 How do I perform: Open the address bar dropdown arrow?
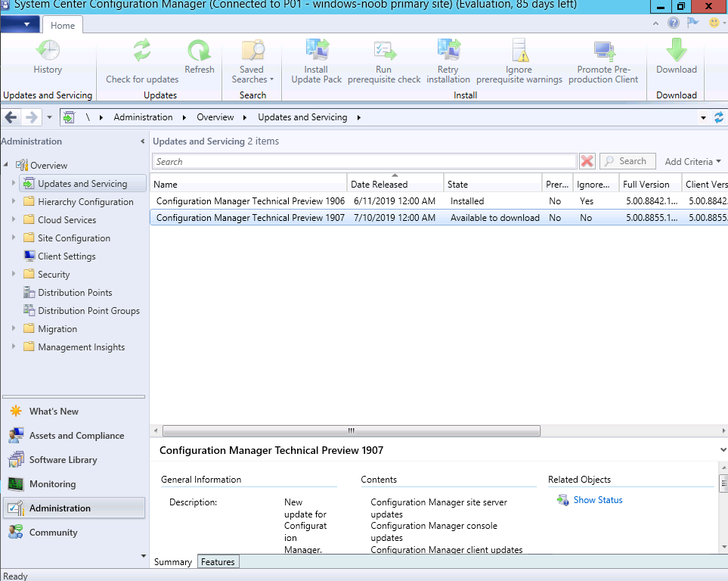pos(703,117)
